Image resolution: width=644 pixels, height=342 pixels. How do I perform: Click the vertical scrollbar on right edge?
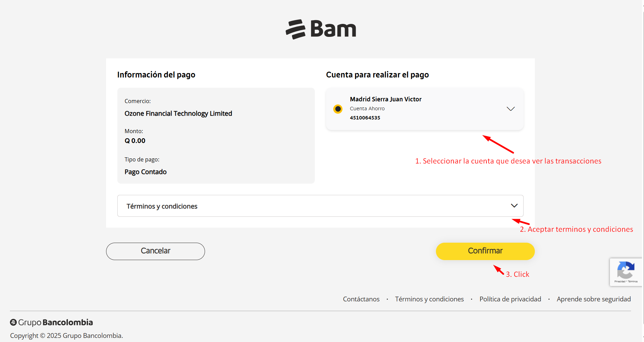click(643, 171)
